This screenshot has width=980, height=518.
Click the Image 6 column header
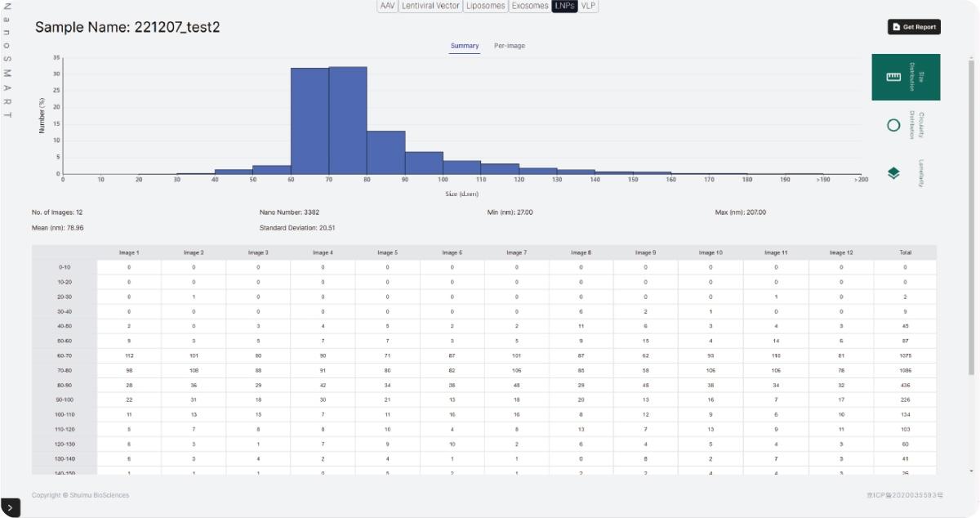(x=452, y=252)
